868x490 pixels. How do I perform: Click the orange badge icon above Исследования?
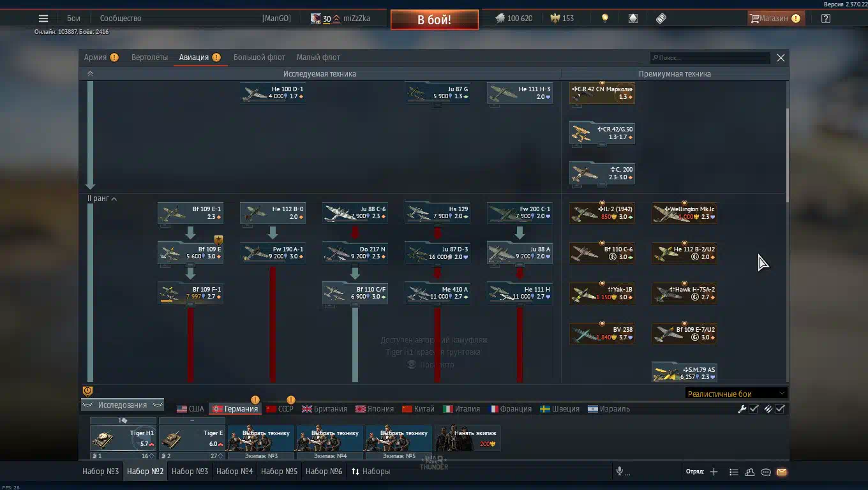(x=88, y=391)
